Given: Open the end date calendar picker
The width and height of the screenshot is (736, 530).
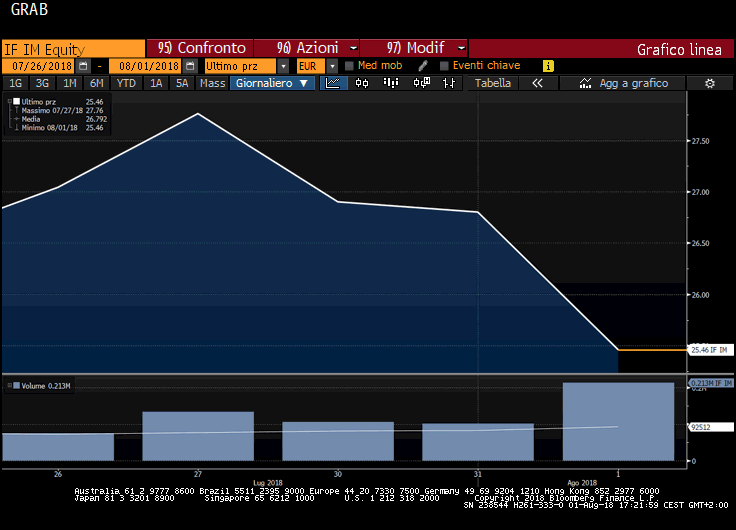Looking at the screenshot, I should point(190,66).
